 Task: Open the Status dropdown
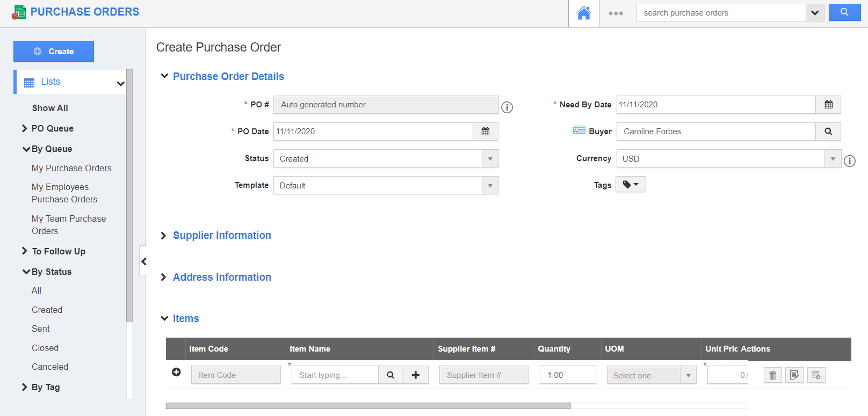click(386, 159)
